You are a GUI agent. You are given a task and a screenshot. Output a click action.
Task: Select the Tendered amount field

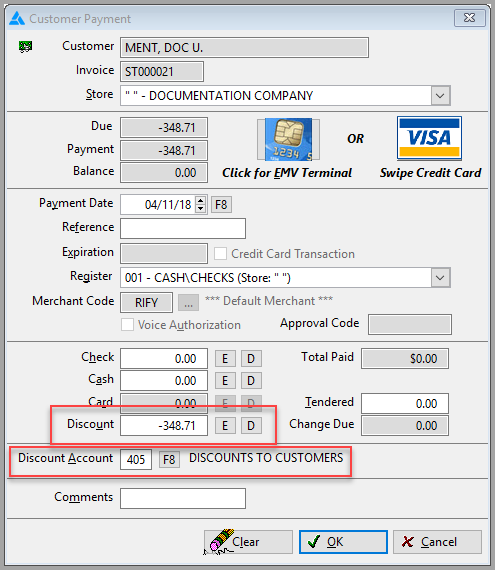(405, 403)
